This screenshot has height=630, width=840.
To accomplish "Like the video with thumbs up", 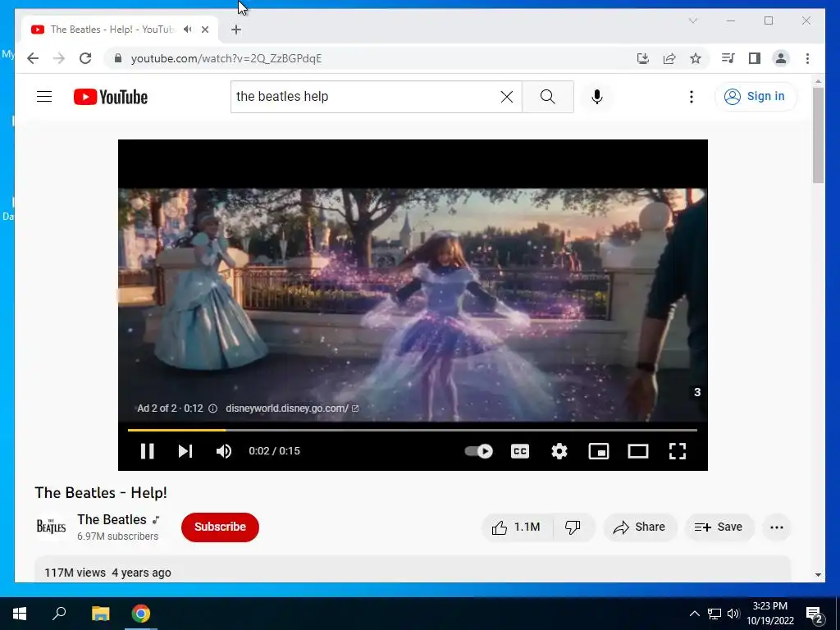I will coord(517,527).
